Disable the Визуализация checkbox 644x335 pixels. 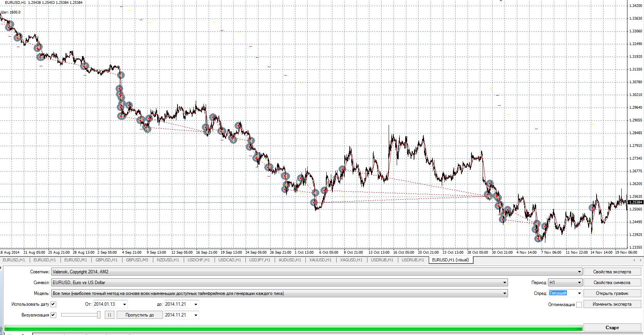pos(54,315)
